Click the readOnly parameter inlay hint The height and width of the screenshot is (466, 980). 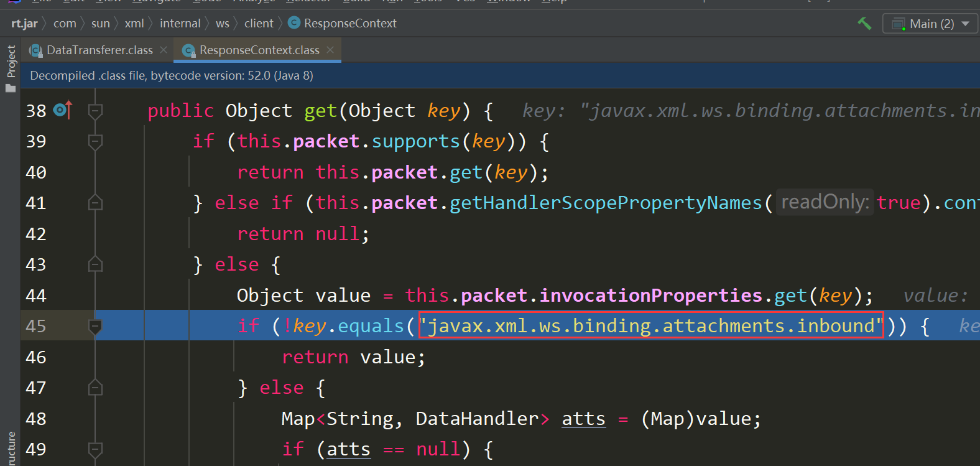point(825,202)
